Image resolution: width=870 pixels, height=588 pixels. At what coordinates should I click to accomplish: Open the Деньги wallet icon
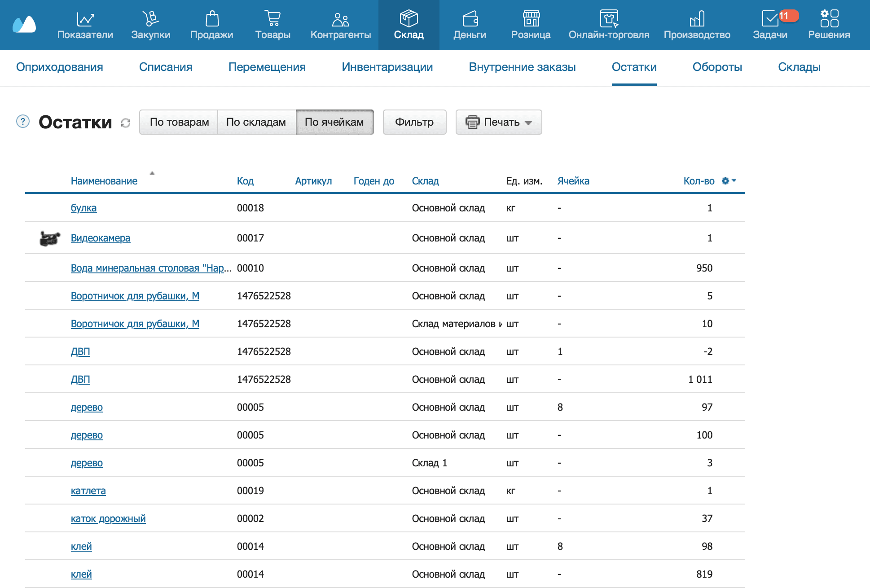470,19
